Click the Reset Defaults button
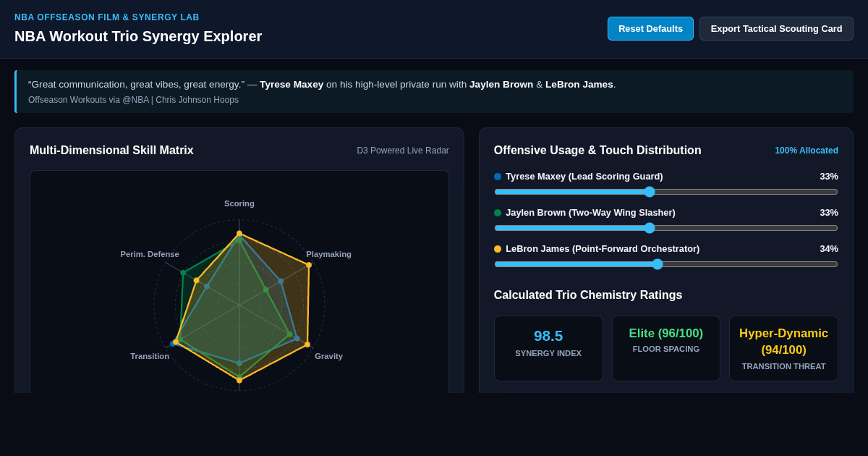The height and width of the screenshot is (456, 868). [650, 29]
